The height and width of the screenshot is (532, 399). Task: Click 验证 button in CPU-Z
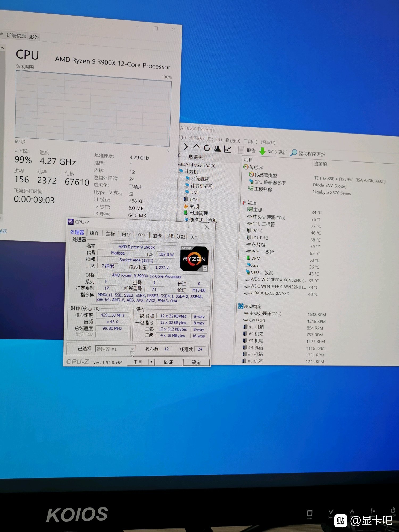pyautogui.click(x=168, y=362)
